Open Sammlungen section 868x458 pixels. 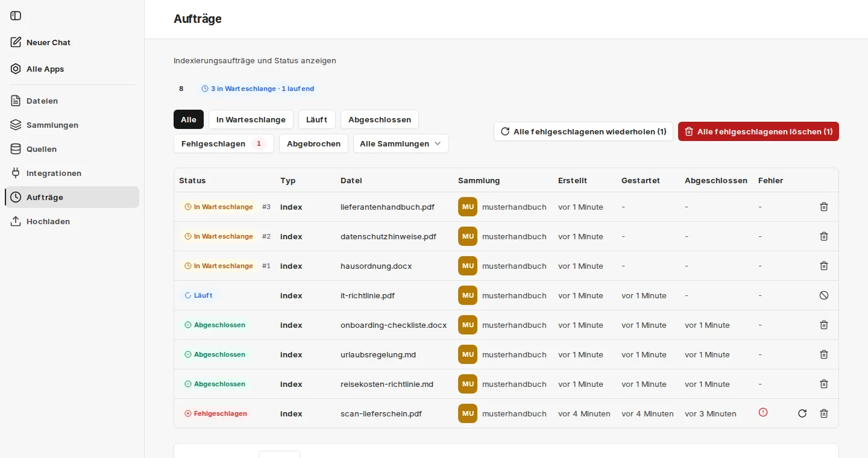pos(72,125)
